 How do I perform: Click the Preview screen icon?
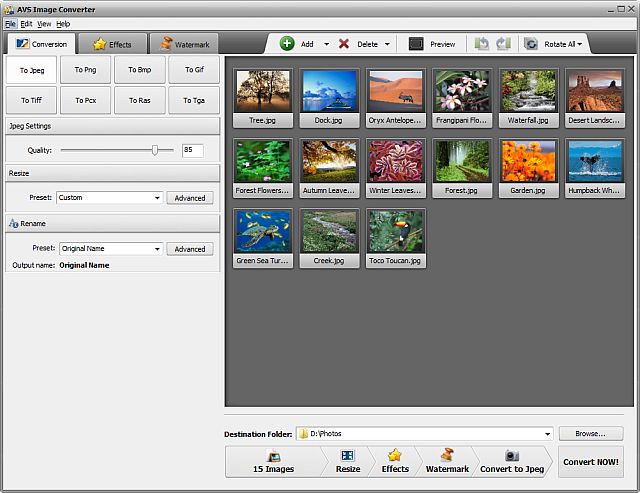[x=416, y=44]
